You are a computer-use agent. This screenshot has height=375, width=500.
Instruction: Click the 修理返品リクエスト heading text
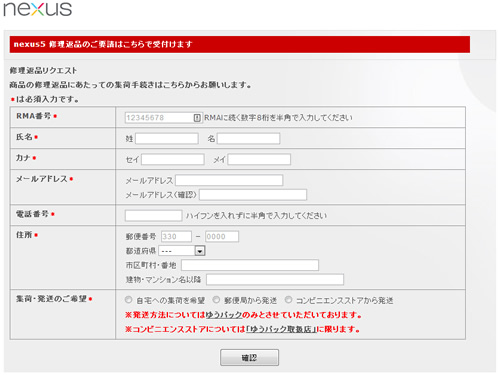[43, 71]
